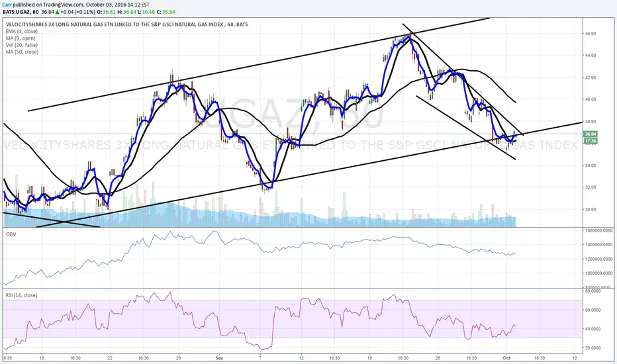Screen dimensions: 617x364
Task: Click the 44.00 price axis label
Action: 591,56
